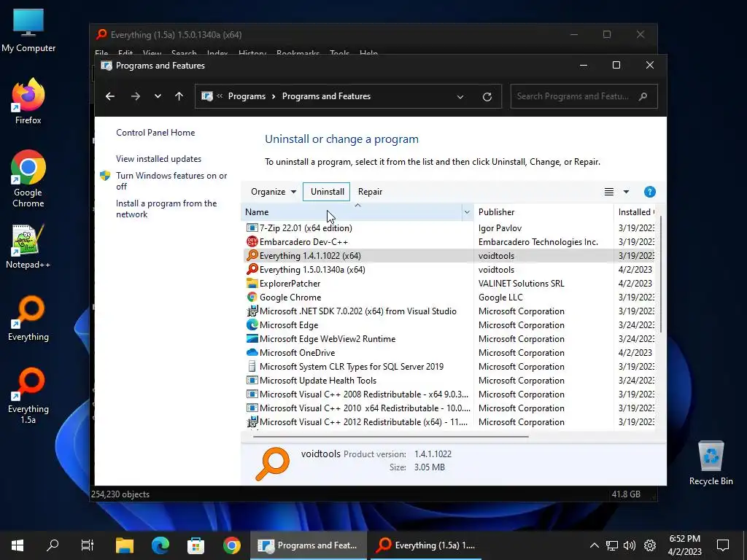Go back with the left arrow
Image resolution: width=747 pixels, height=560 pixels.
pyautogui.click(x=110, y=96)
